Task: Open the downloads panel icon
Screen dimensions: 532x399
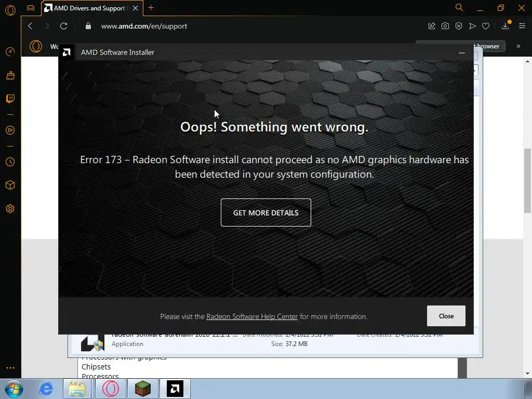Action: [x=506, y=26]
